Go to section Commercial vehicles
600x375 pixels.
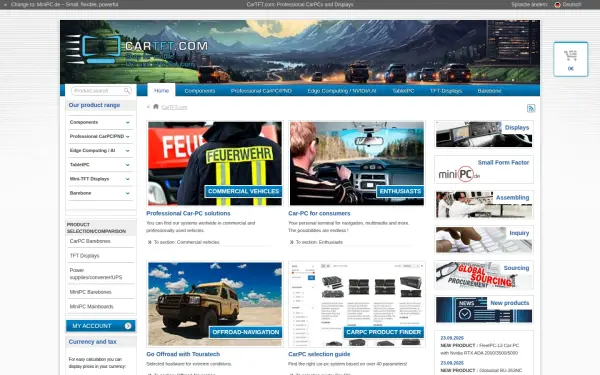point(186,242)
